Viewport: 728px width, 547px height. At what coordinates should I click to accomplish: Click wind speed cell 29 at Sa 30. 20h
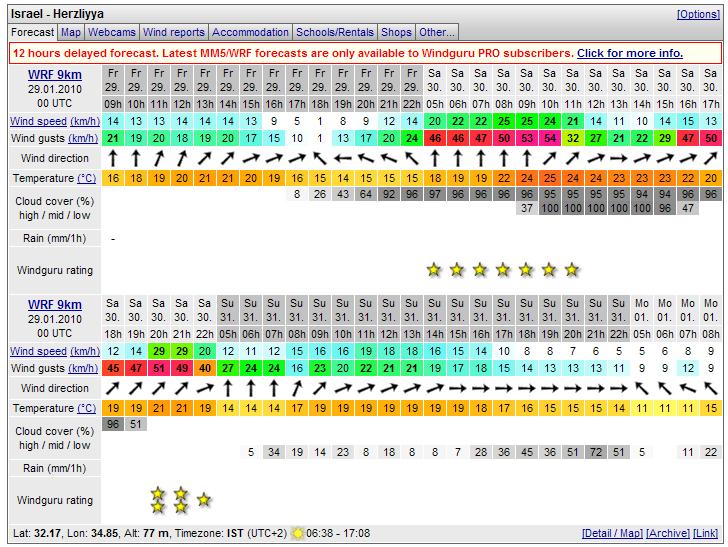pyautogui.click(x=158, y=351)
